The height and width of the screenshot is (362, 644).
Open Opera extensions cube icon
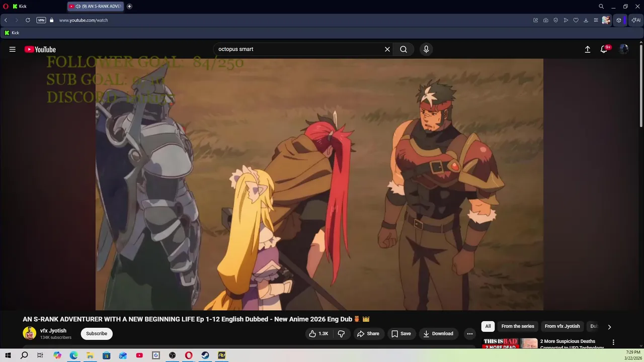(x=619, y=20)
